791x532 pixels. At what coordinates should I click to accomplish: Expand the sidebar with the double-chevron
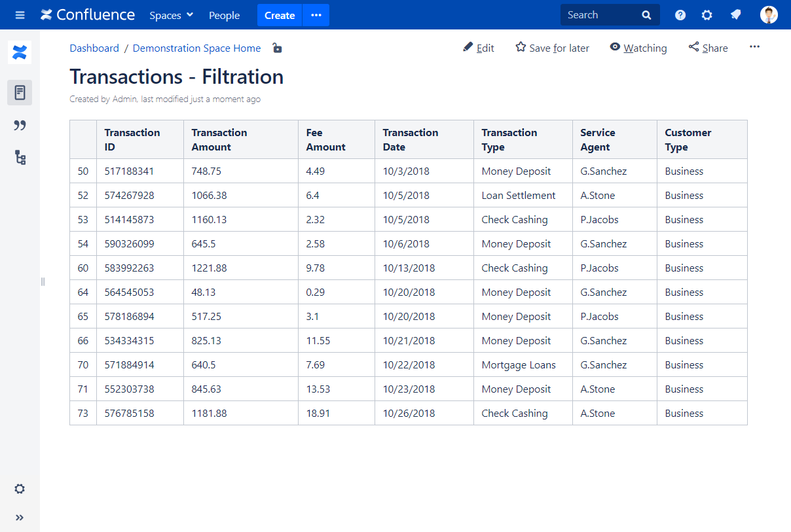(19, 517)
